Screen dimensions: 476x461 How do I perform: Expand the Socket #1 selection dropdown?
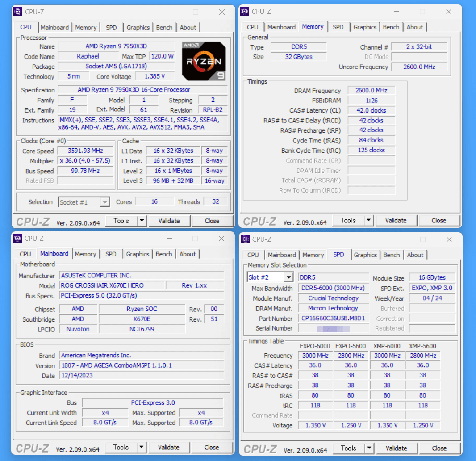[x=104, y=202]
